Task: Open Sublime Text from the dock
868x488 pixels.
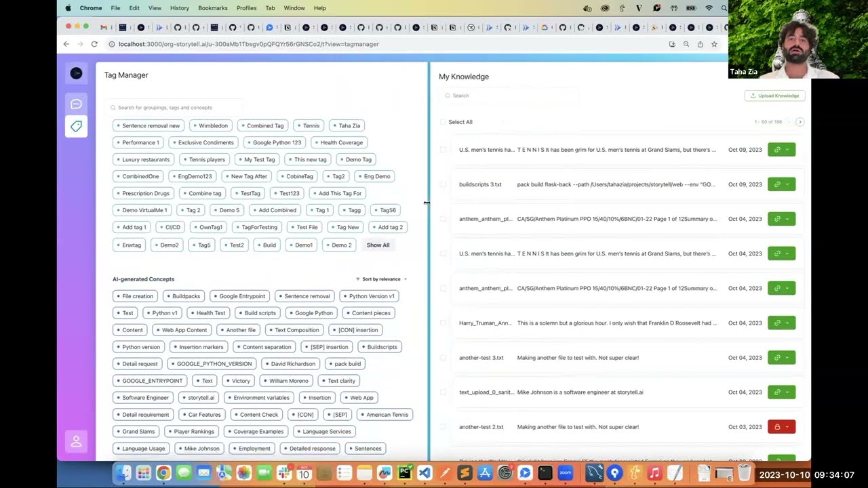Action: (465, 472)
